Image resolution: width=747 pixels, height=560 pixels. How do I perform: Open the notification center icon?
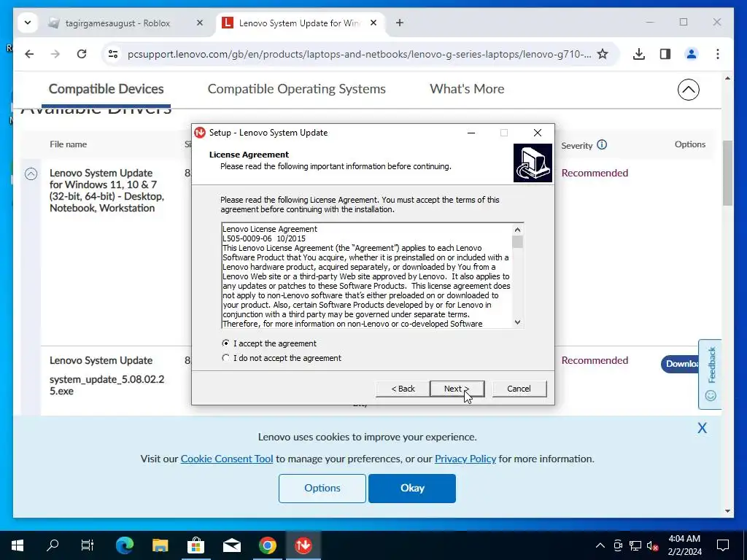pos(723,545)
